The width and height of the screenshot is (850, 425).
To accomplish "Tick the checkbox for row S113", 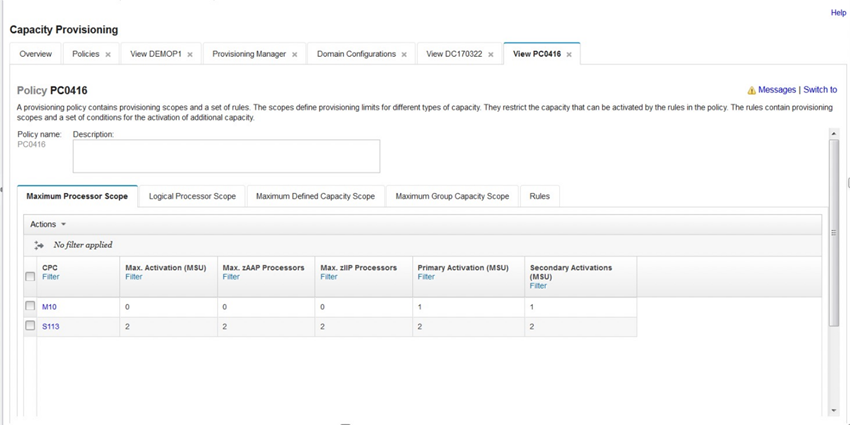I will [x=30, y=326].
